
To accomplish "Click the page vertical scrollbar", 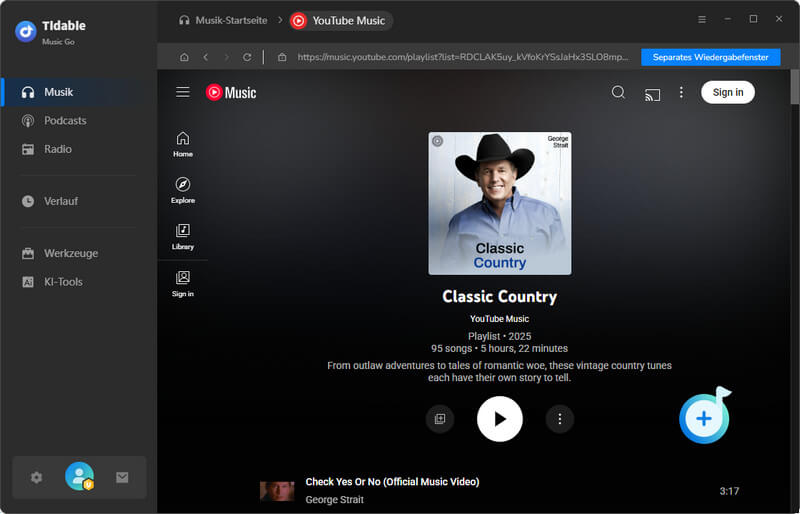I will 795,87.
